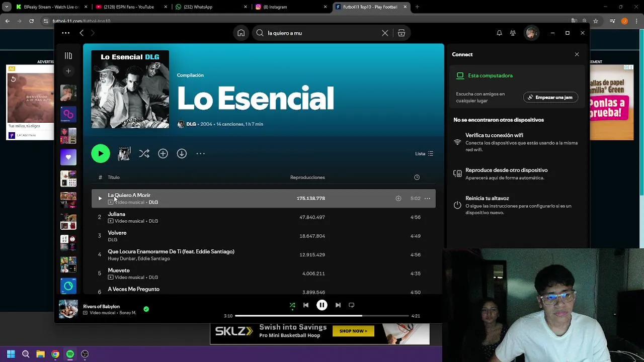The image size is (644, 362).
Task: Open Huey Dunbar artist link
Action: tap(122, 258)
